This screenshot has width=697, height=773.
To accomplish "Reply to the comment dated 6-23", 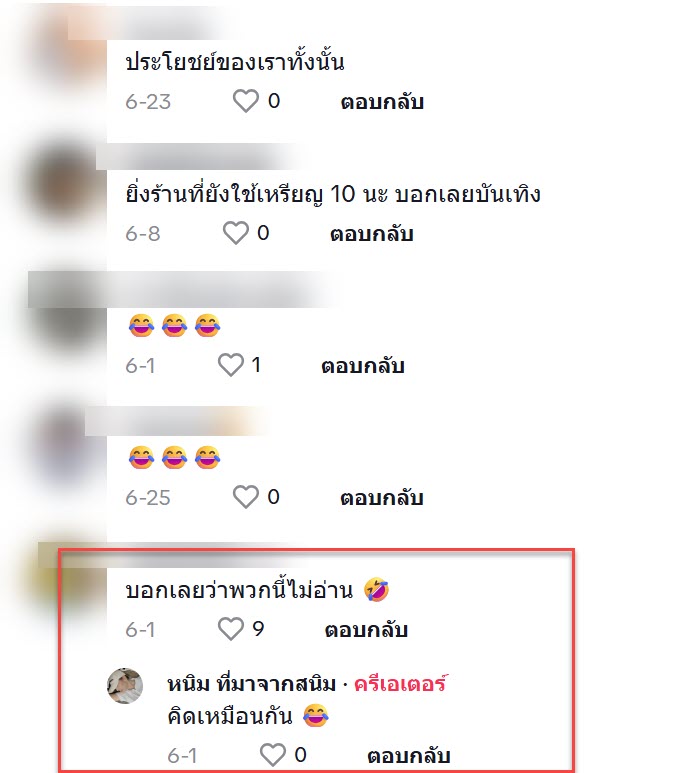I will (x=382, y=102).
